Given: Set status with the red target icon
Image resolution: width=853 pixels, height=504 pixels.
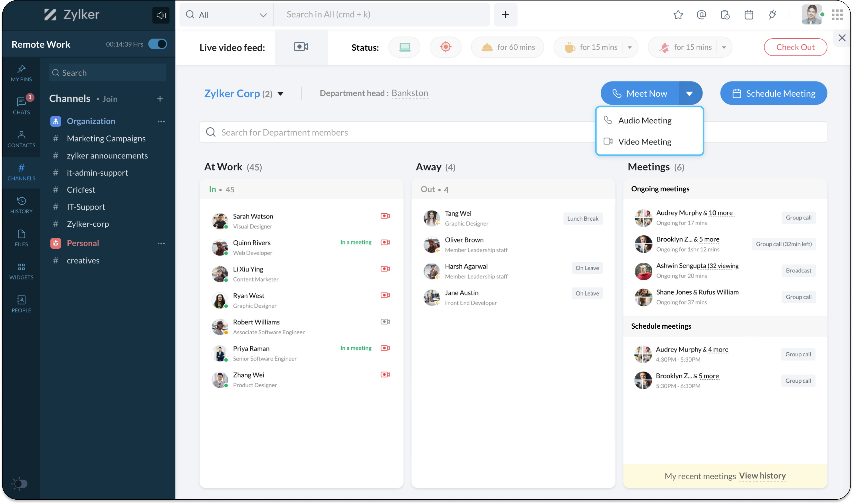Looking at the screenshot, I should [445, 47].
